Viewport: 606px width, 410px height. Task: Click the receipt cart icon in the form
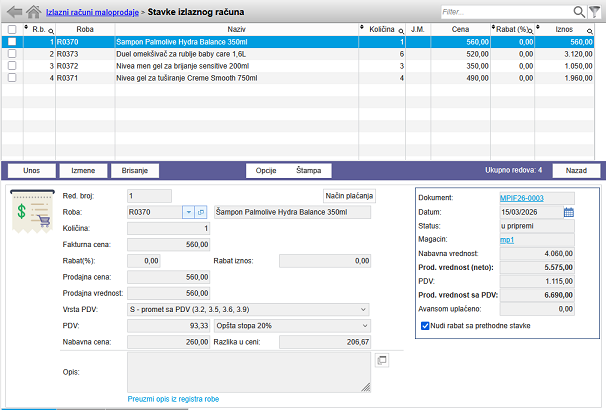[29, 212]
